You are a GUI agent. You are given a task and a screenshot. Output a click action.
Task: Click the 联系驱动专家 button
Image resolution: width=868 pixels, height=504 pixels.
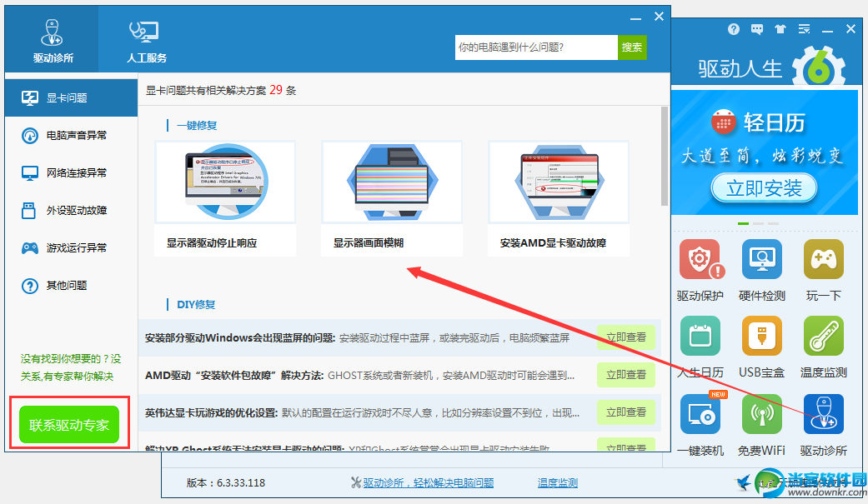pyautogui.click(x=69, y=424)
